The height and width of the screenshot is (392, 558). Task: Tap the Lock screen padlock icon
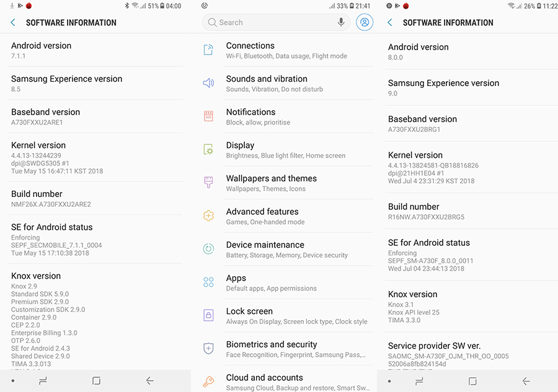pos(209,315)
